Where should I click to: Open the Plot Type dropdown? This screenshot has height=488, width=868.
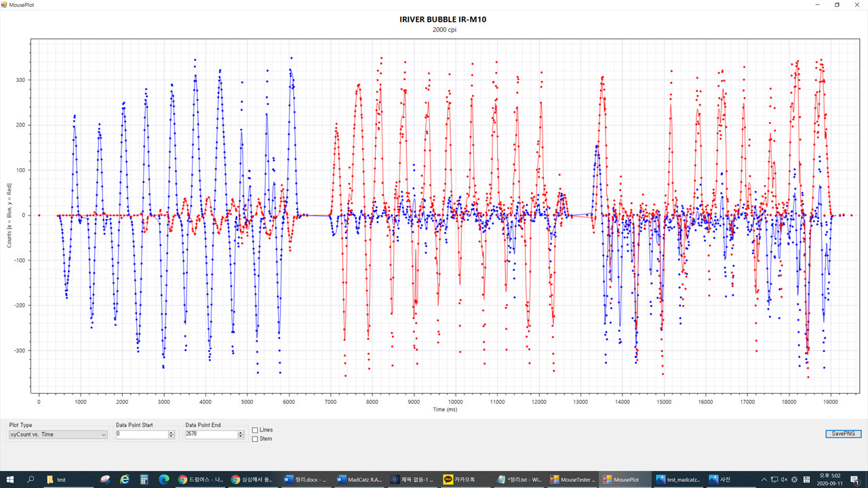(58, 434)
